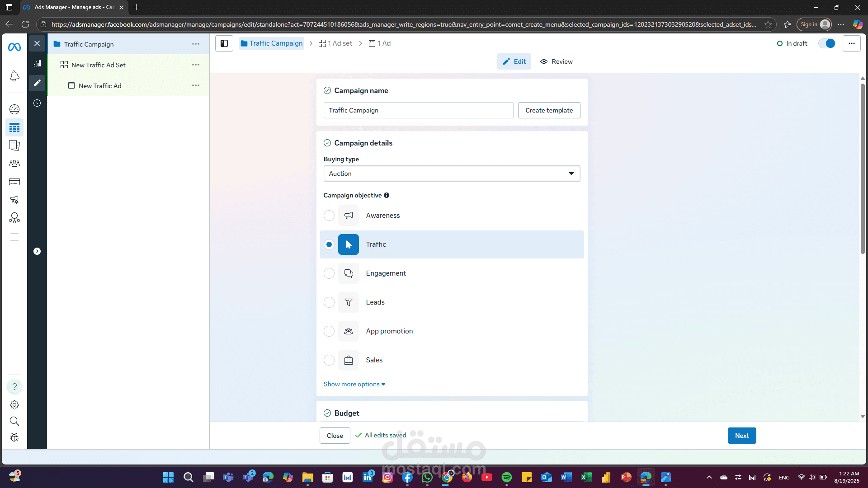Open Meta logo home menu
868x488 pixels.
[x=14, y=47]
